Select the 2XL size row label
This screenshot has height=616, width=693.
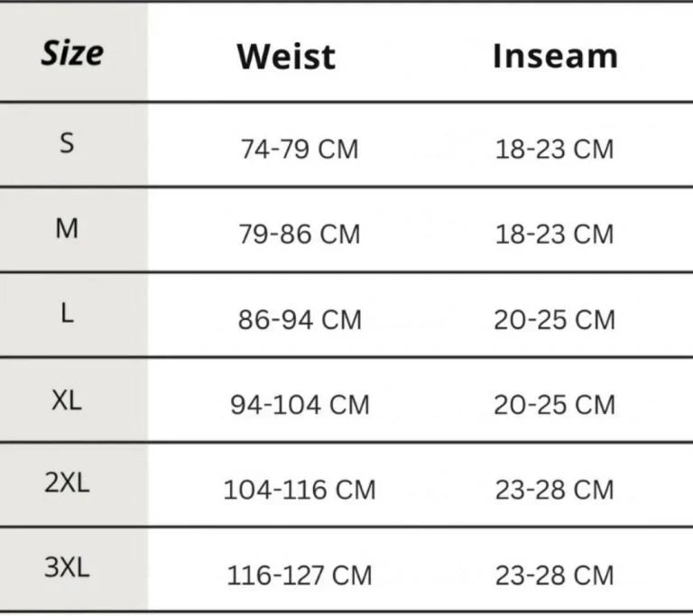click(67, 483)
